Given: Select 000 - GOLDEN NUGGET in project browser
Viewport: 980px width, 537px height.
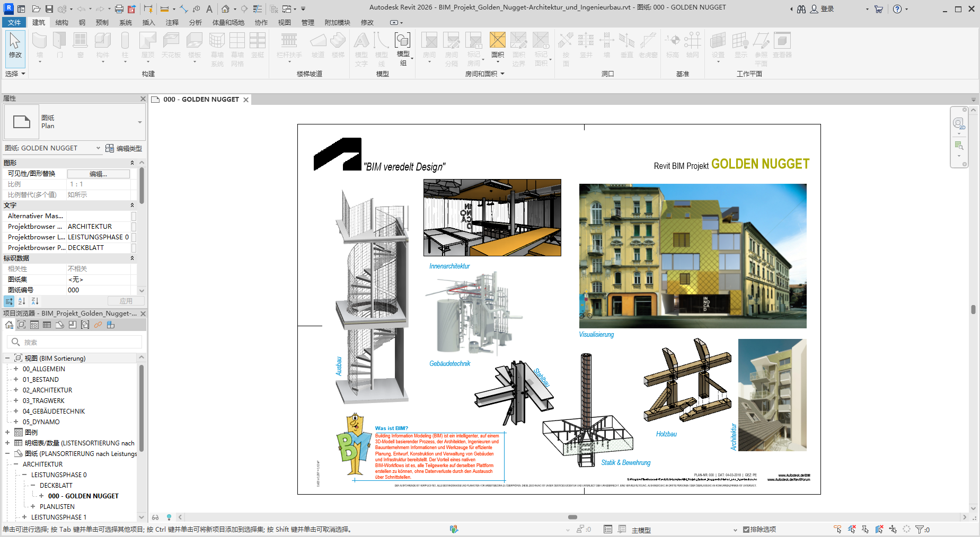Looking at the screenshot, I should click(83, 496).
